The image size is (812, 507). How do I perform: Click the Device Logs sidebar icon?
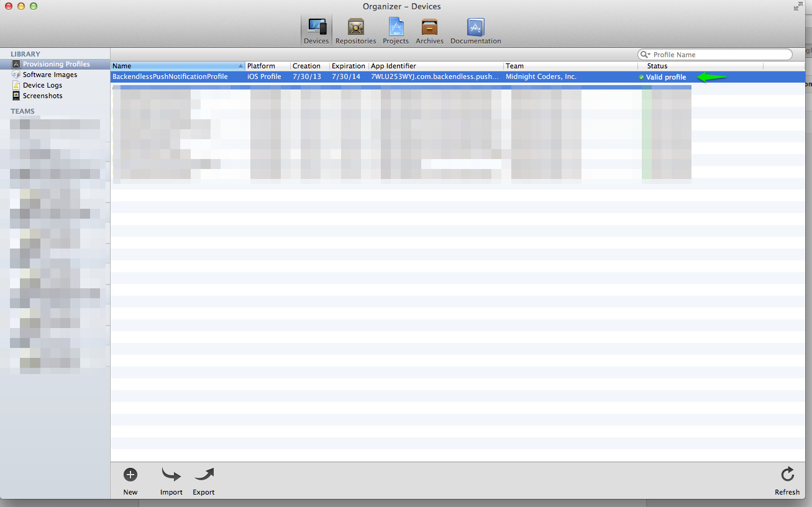tap(16, 85)
